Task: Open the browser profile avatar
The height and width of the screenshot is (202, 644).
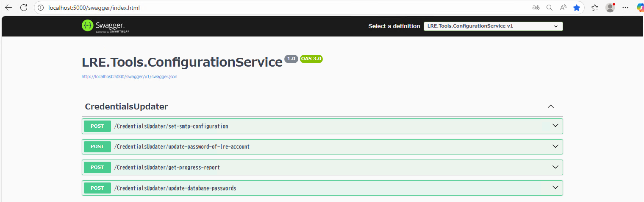Action: point(610,8)
